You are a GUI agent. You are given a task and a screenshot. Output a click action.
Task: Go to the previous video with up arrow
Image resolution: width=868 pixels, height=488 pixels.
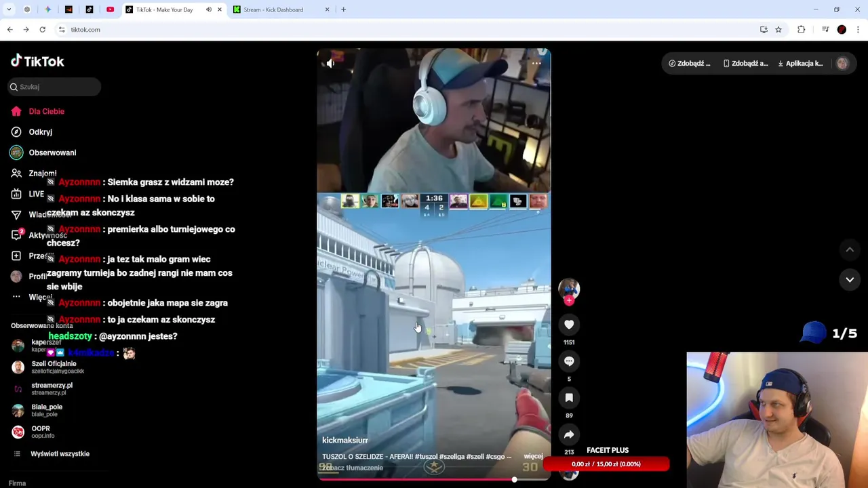[x=850, y=250]
